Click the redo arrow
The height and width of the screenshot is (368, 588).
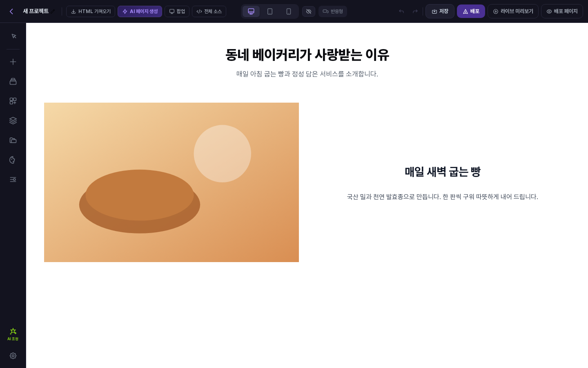pyautogui.click(x=415, y=11)
